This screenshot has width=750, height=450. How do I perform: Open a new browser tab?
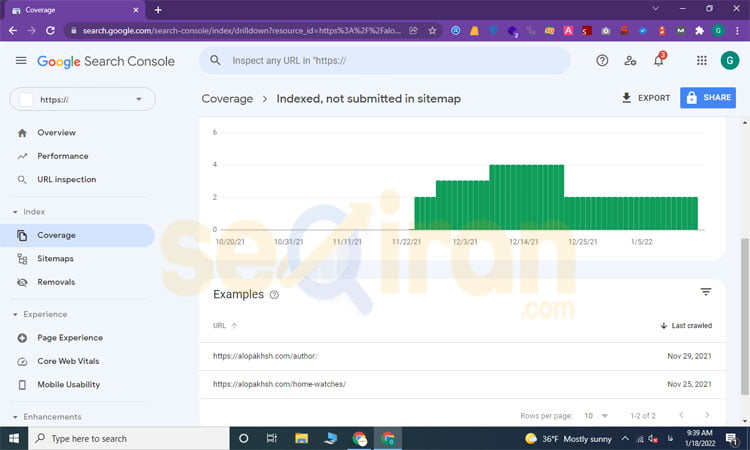click(x=158, y=10)
